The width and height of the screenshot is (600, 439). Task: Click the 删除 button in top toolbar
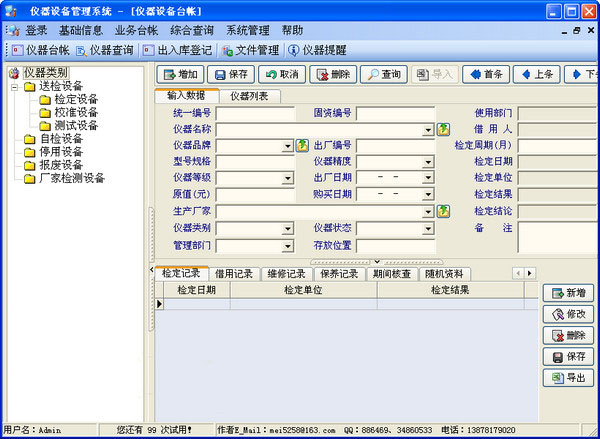tap(333, 74)
